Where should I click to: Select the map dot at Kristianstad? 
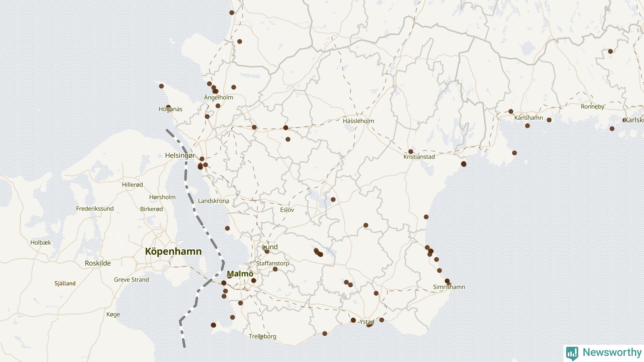411,152
